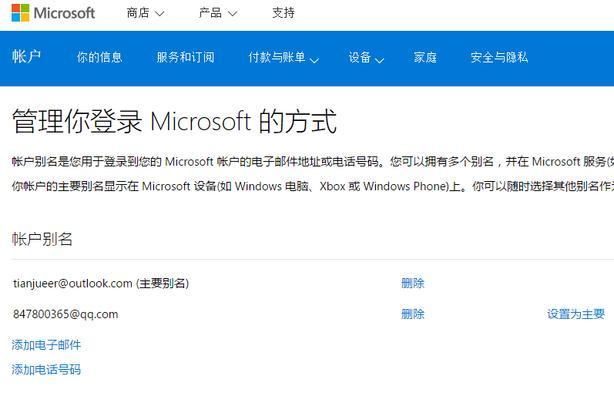Expand the 产品 dropdown menu
The image size is (614, 400).
pos(218,13)
